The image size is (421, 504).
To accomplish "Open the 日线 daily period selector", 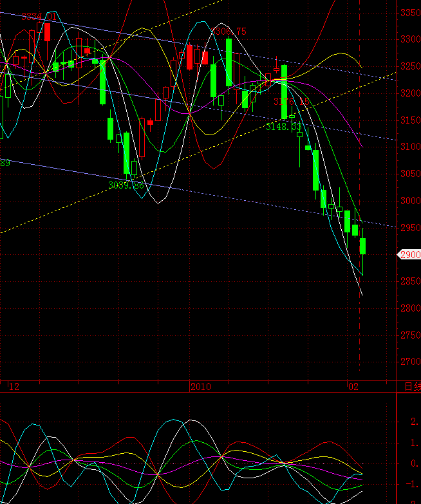I will pos(413,387).
